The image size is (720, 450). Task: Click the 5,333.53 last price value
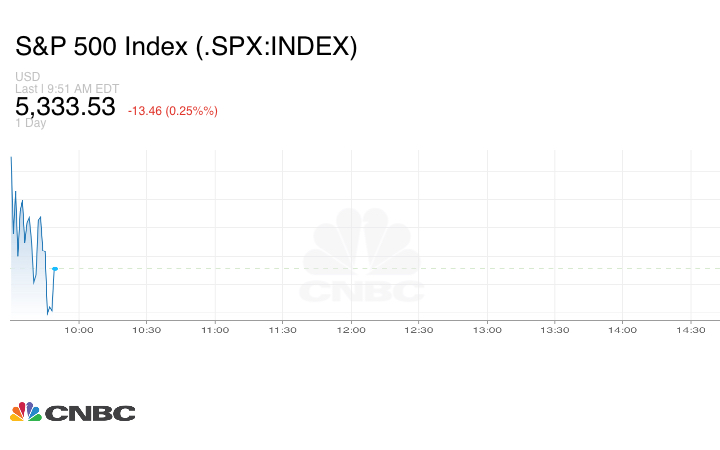point(66,107)
